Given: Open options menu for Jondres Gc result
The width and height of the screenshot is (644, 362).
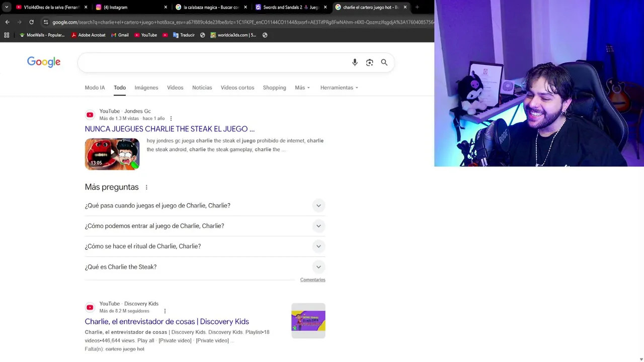Looking at the screenshot, I should coord(171,119).
